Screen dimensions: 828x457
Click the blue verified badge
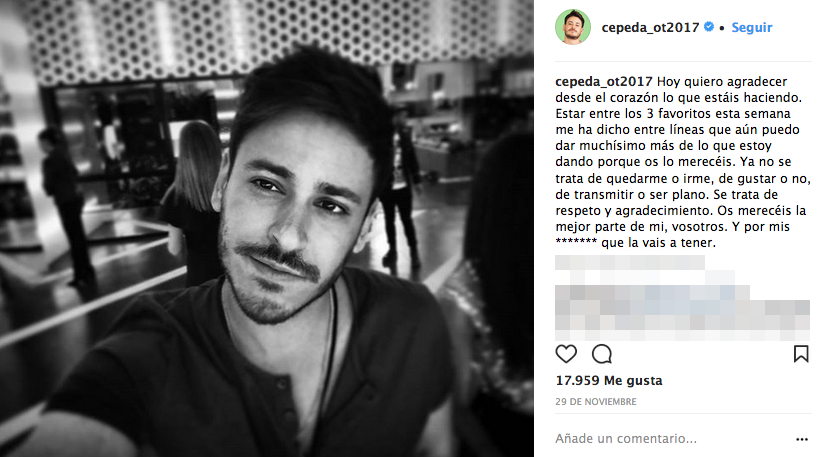[x=709, y=26]
